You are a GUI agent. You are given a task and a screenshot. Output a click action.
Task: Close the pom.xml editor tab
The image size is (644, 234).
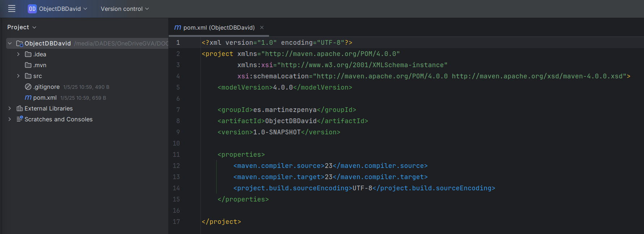[x=262, y=27]
